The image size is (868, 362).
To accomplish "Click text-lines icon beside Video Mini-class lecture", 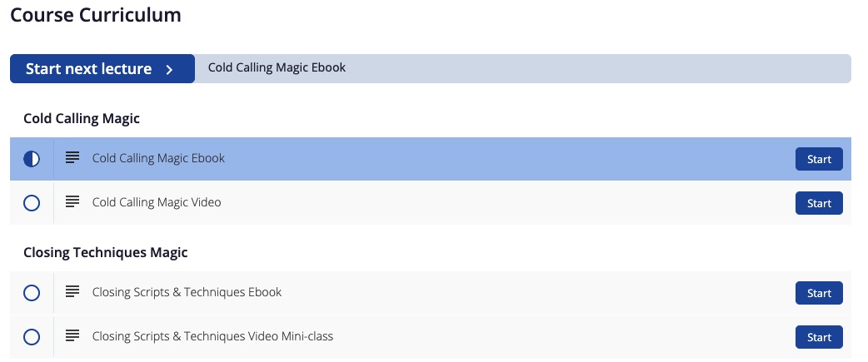I will pyautogui.click(x=72, y=335).
